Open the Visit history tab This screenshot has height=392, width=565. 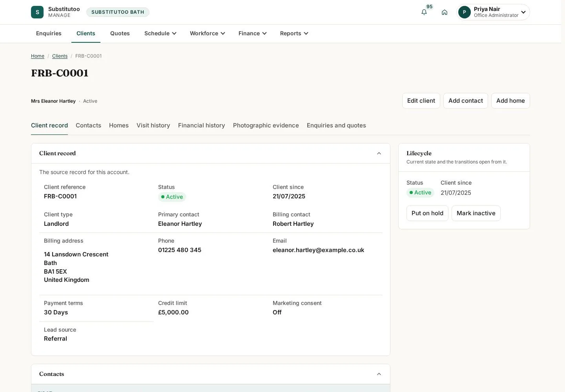pos(153,125)
